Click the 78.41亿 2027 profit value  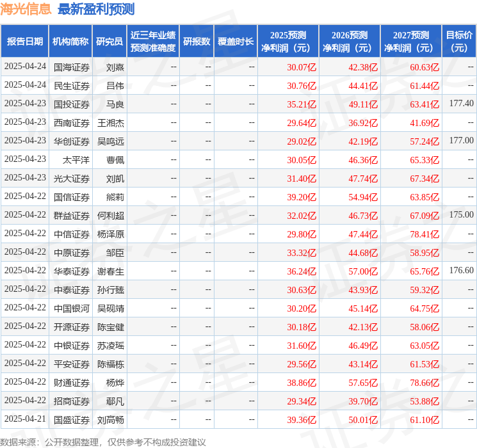[424, 234]
